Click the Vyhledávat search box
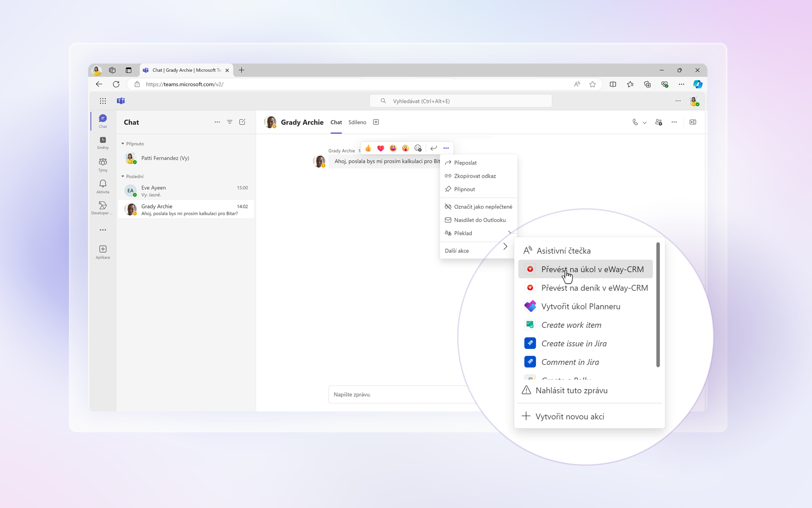Image resolution: width=812 pixels, height=508 pixels. click(x=461, y=101)
